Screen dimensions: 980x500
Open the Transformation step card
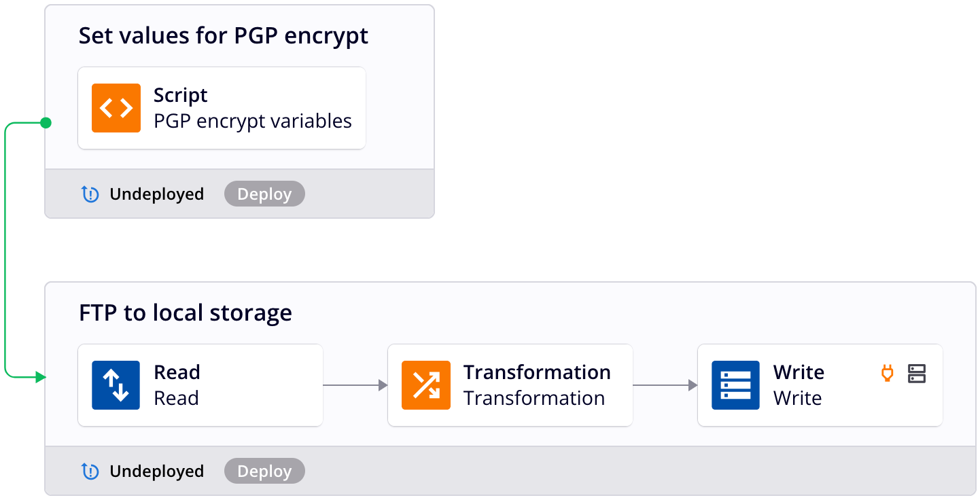pos(510,385)
